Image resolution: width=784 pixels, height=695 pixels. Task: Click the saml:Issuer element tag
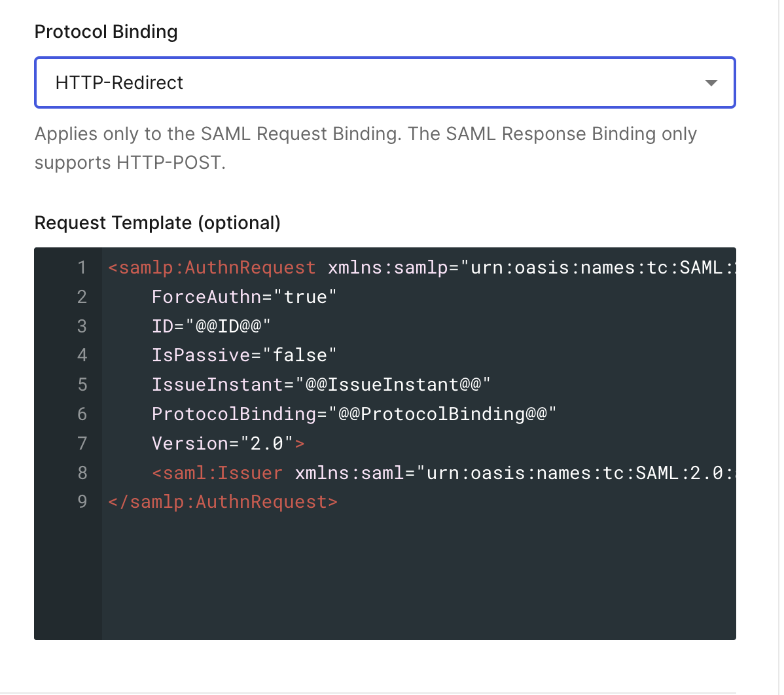point(217,473)
